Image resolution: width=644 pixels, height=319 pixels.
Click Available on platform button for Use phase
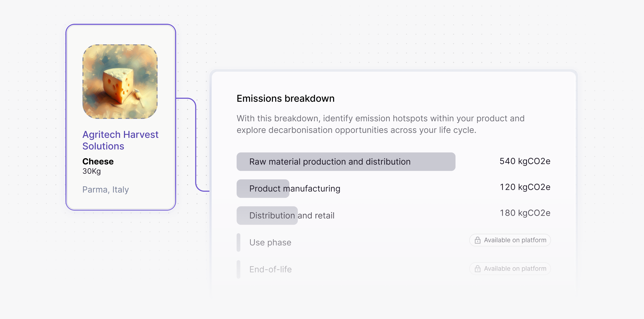click(x=510, y=240)
